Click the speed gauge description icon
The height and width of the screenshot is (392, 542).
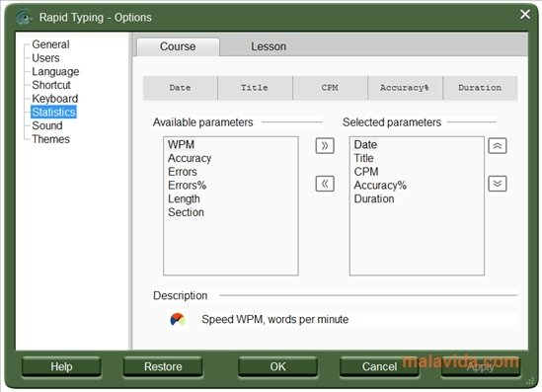(x=178, y=320)
